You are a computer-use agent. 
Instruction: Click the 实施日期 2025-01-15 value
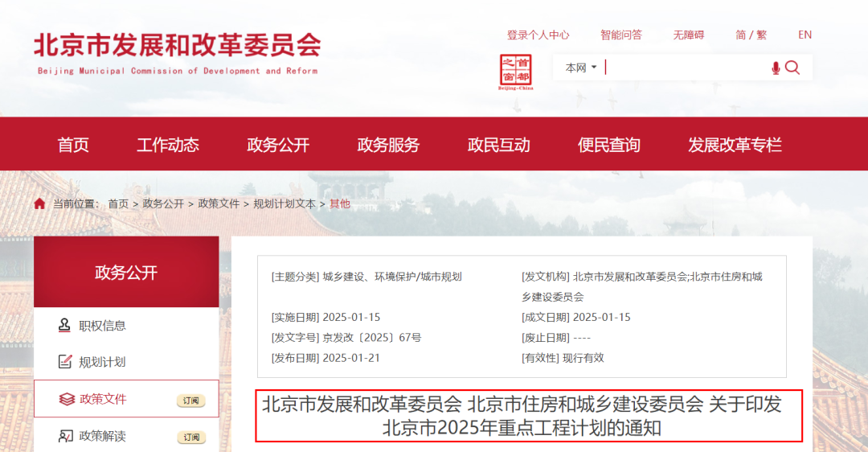click(x=351, y=318)
